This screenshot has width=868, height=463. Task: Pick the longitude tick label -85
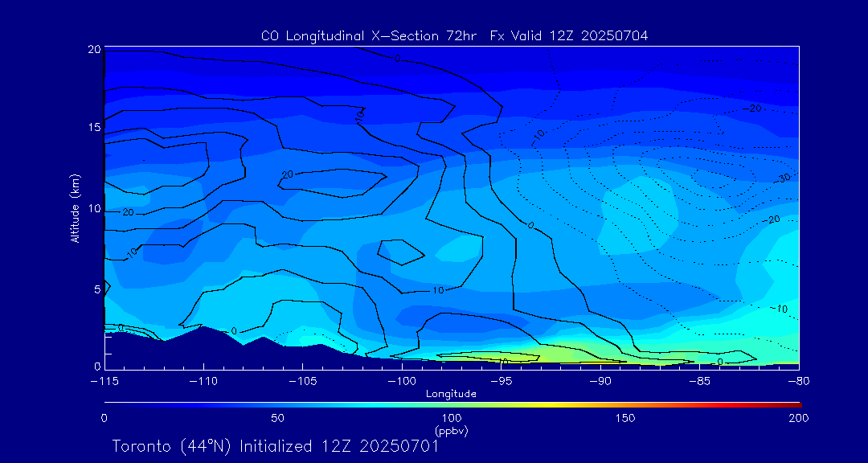[x=700, y=382]
